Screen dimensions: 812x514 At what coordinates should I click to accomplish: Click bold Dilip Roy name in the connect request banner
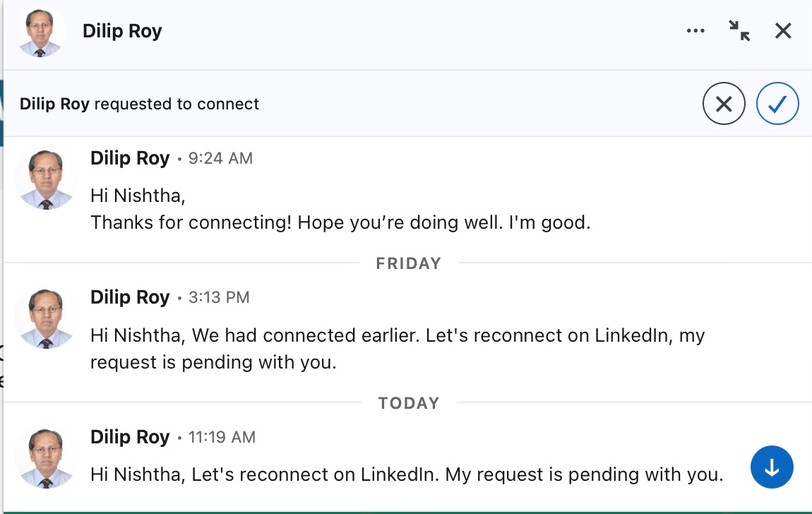[54, 104]
